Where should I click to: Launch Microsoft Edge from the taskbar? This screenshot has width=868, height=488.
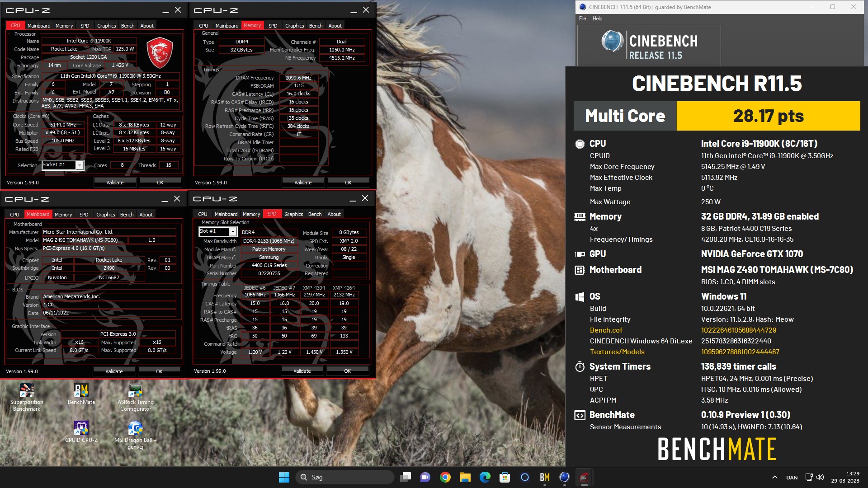point(485,477)
